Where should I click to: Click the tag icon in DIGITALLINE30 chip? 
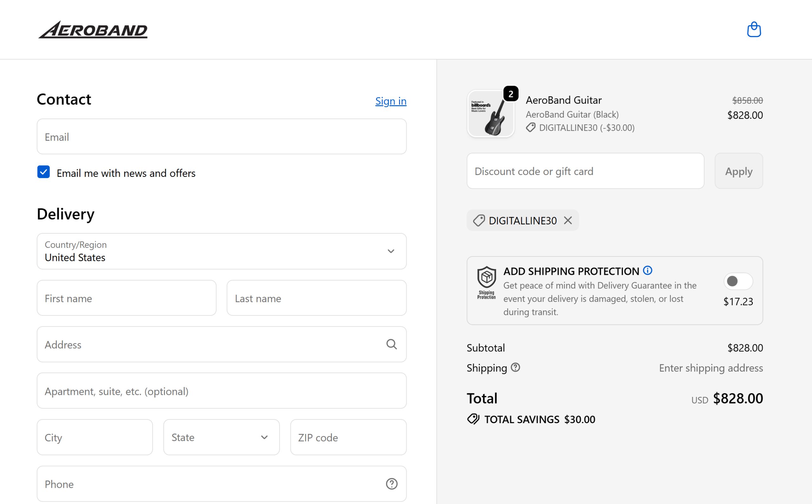pyautogui.click(x=479, y=220)
